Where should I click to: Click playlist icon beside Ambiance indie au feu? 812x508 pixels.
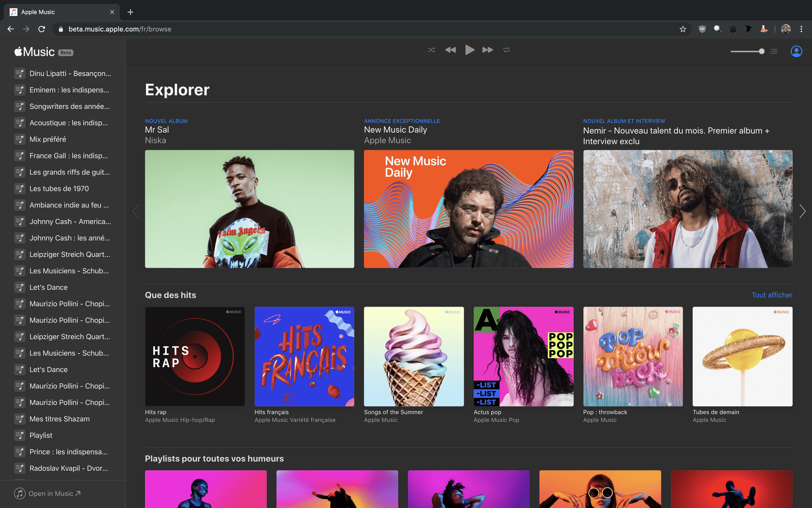click(x=20, y=205)
